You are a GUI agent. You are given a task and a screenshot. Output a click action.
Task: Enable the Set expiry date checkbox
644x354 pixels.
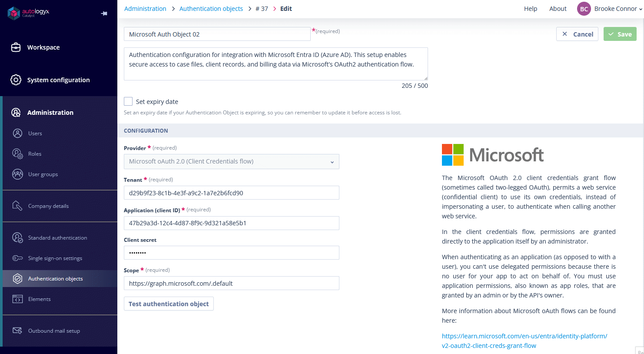coord(128,101)
